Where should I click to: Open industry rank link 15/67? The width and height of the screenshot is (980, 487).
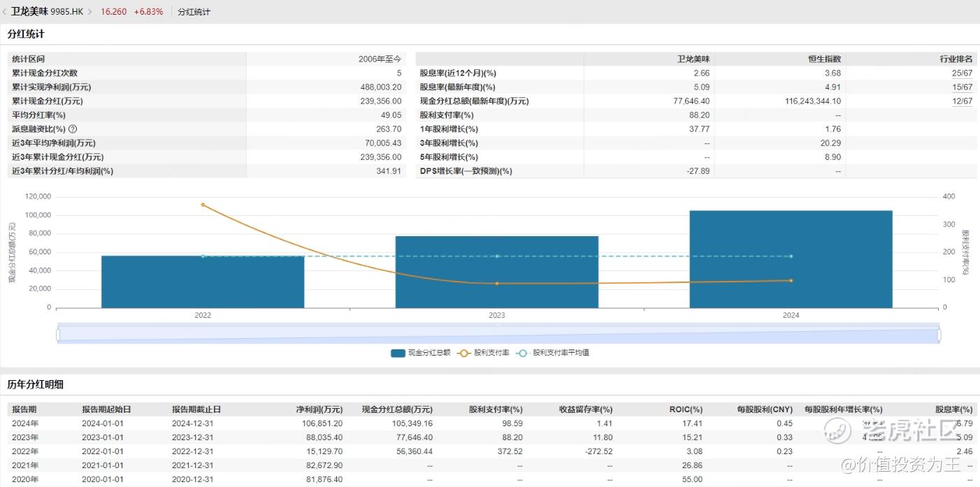click(963, 87)
